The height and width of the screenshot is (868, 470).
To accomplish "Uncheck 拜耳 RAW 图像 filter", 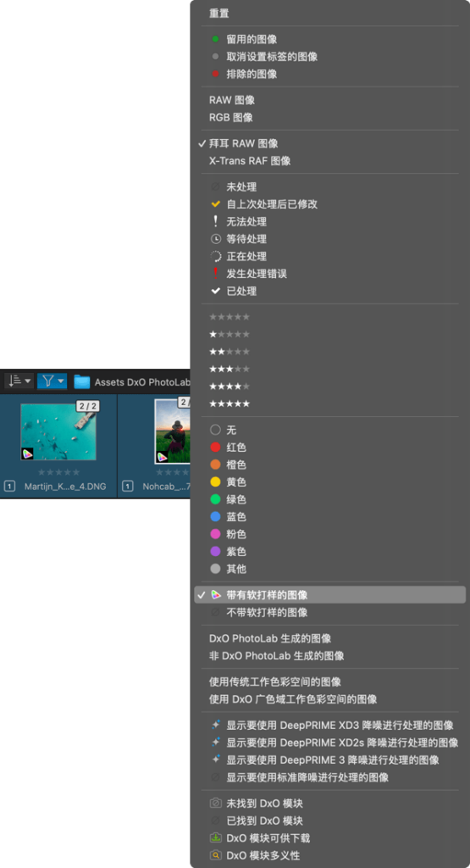I will pos(243,143).
